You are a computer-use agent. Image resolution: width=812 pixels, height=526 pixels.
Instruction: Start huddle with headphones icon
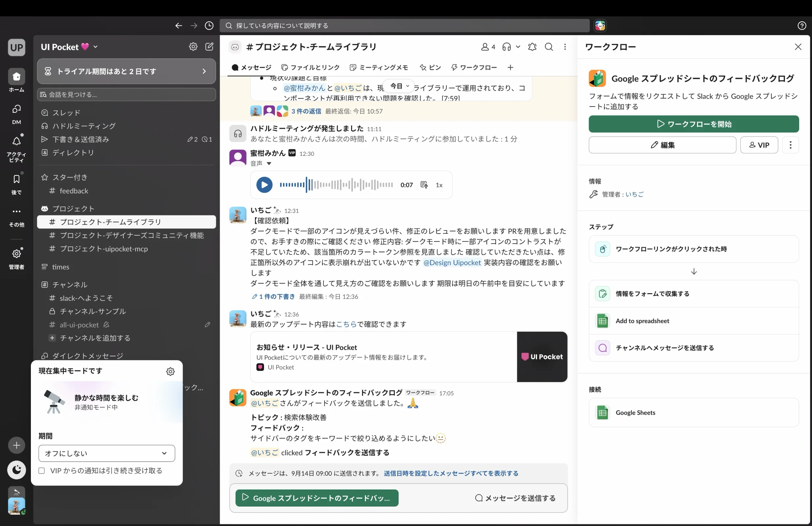coord(507,47)
